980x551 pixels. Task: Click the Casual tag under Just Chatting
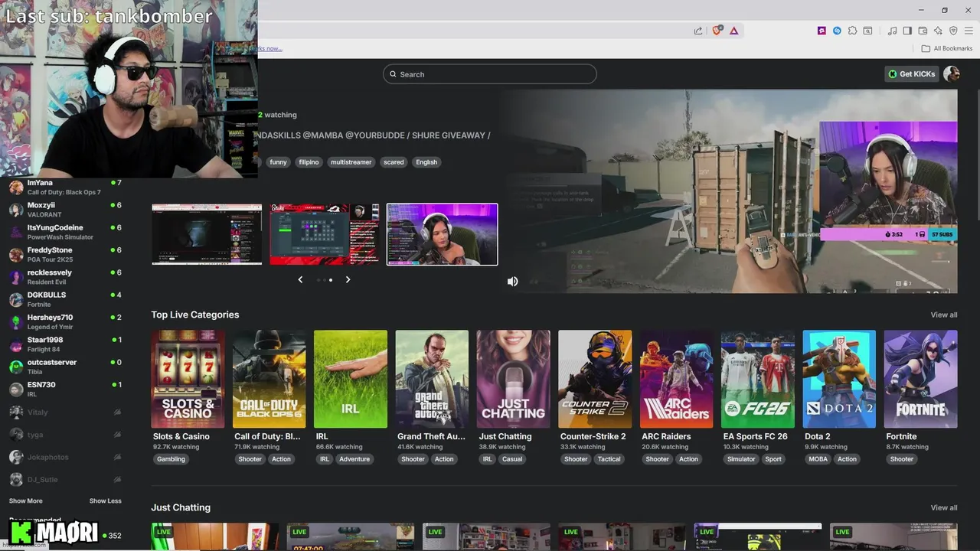pos(512,459)
